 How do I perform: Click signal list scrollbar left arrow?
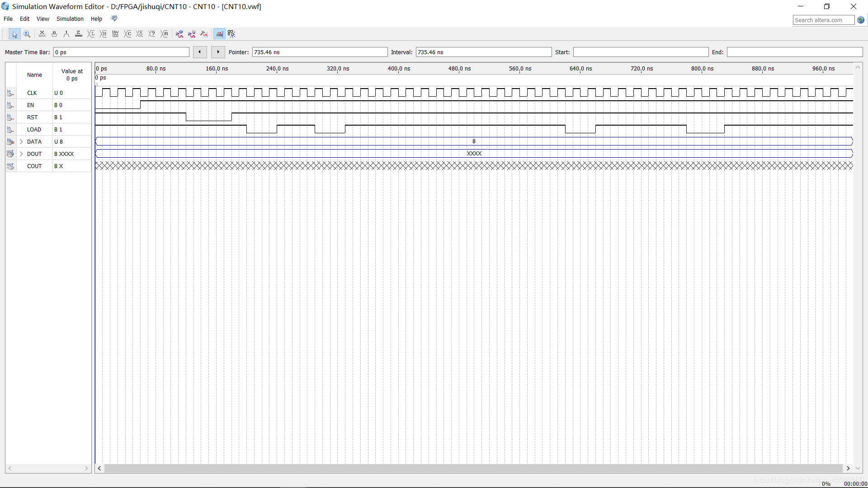point(10,469)
